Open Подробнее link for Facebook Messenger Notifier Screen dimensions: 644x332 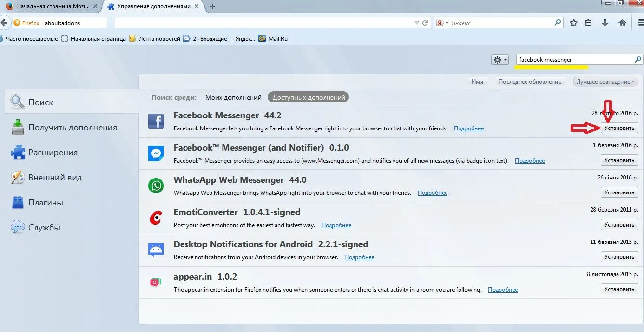[530, 161]
